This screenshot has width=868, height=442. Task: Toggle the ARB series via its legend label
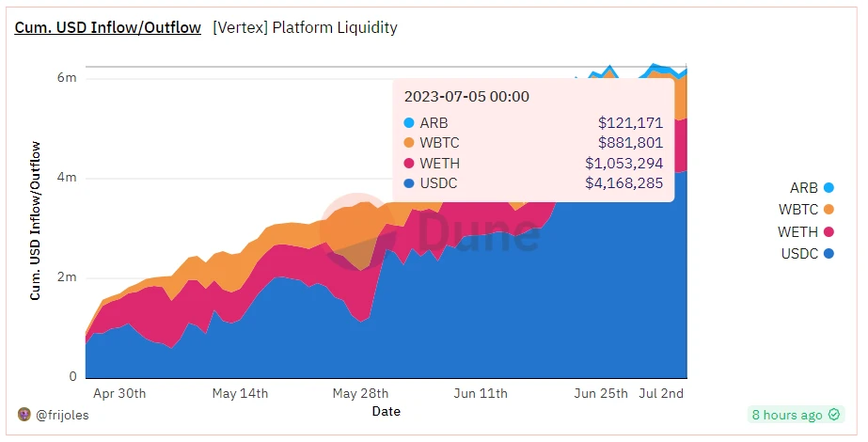click(804, 188)
